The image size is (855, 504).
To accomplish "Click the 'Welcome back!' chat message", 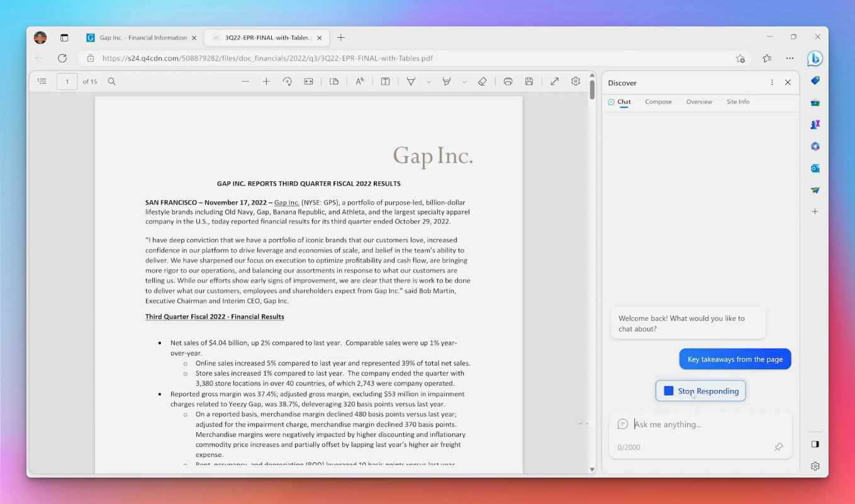I will click(x=688, y=323).
